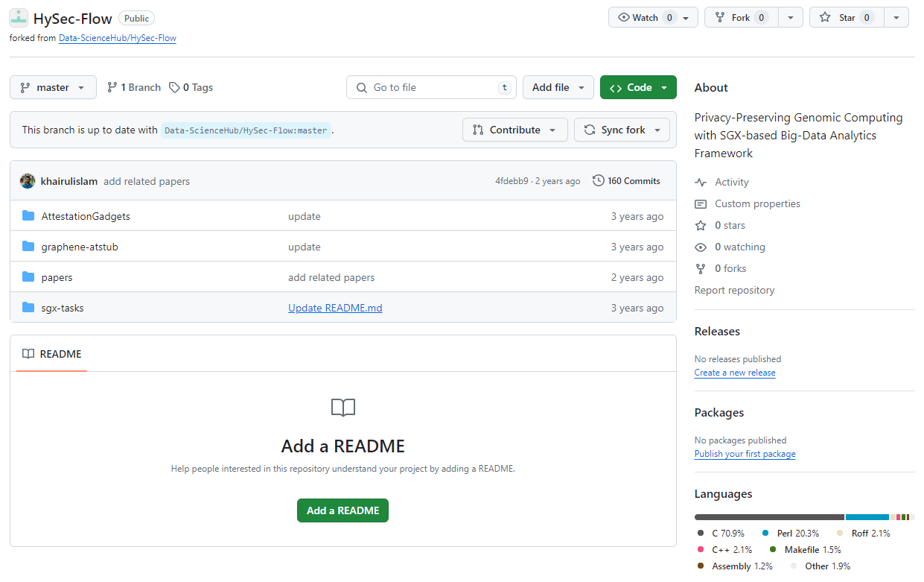924x582 pixels.
Task: Open the Sync fork dropdown arrow
Action: pyautogui.click(x=658, y=130)
